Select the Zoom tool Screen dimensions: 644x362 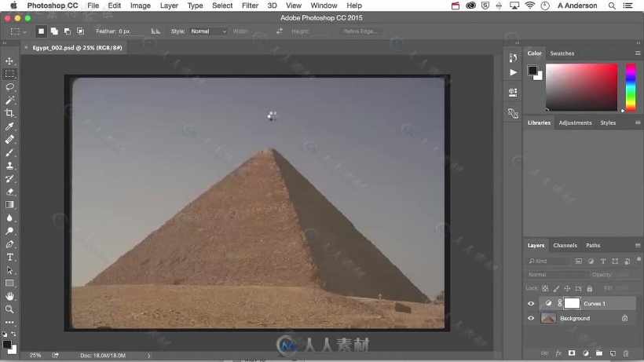[x=9, y=309]
